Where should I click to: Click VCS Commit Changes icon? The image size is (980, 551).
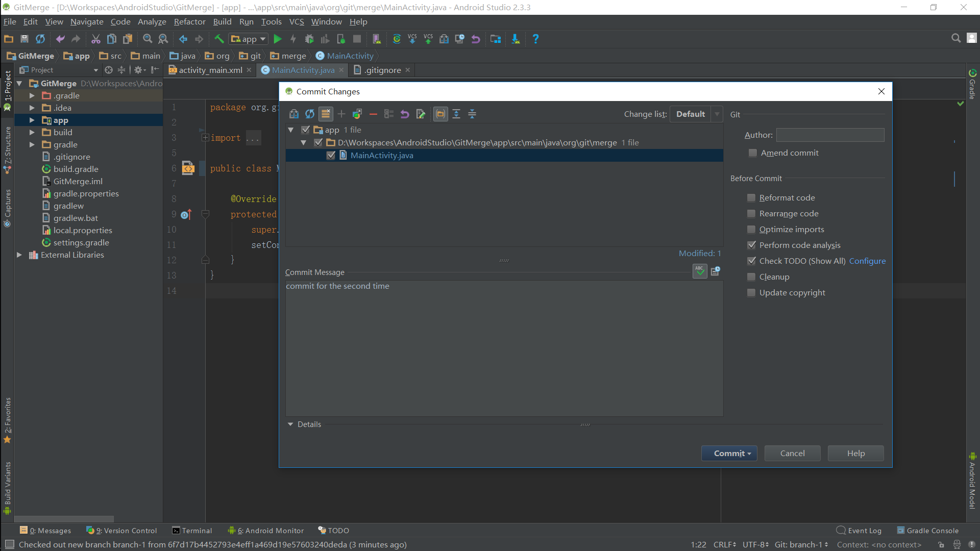428,39
